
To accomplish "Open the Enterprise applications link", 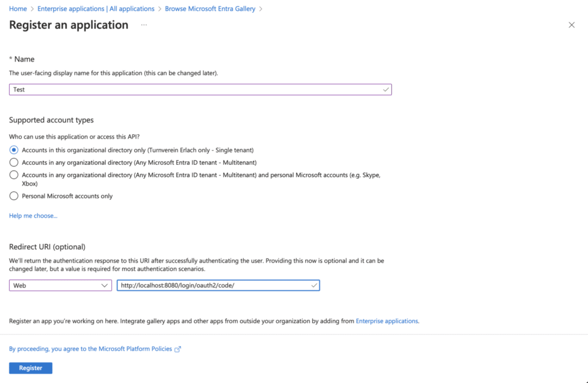I will pyautogui.click(x=386, y=321).
